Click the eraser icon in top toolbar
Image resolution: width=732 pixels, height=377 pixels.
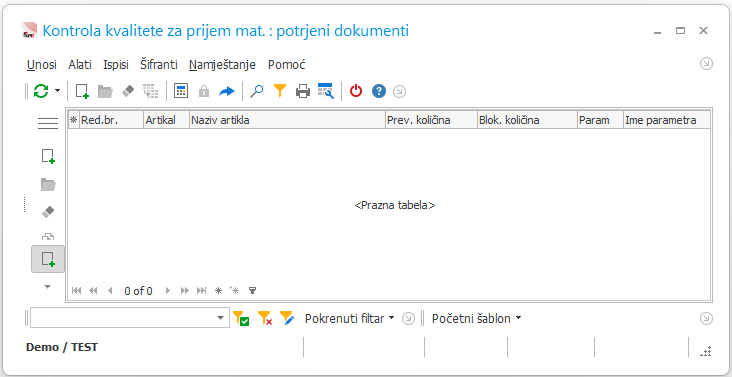tap(128, 91)
